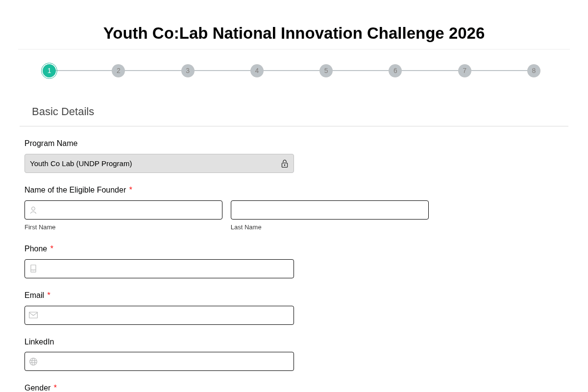Navigate to step 3 in the stepper
588x392 pixels.
[x=188, y=71]
